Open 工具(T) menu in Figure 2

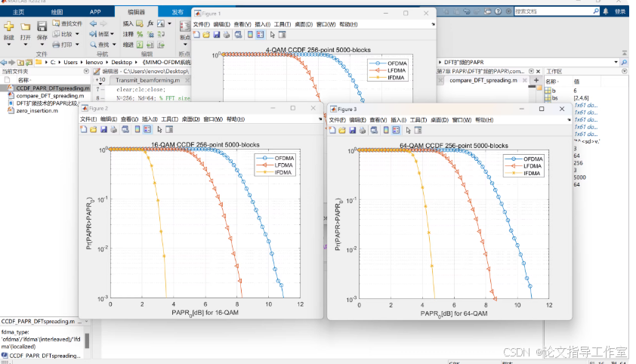click(169, 119)
